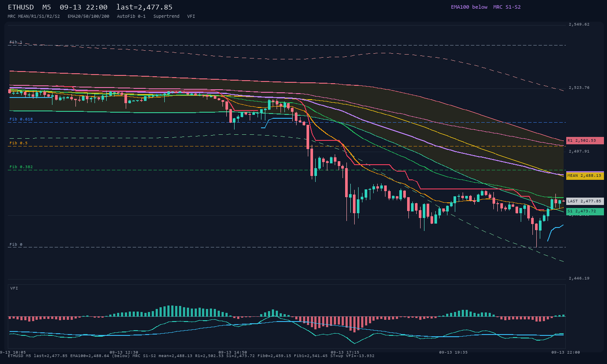This screenshot has width=607, height=364.
Task: Click the 'Fib 0' level label
Action: coord(16,244)
